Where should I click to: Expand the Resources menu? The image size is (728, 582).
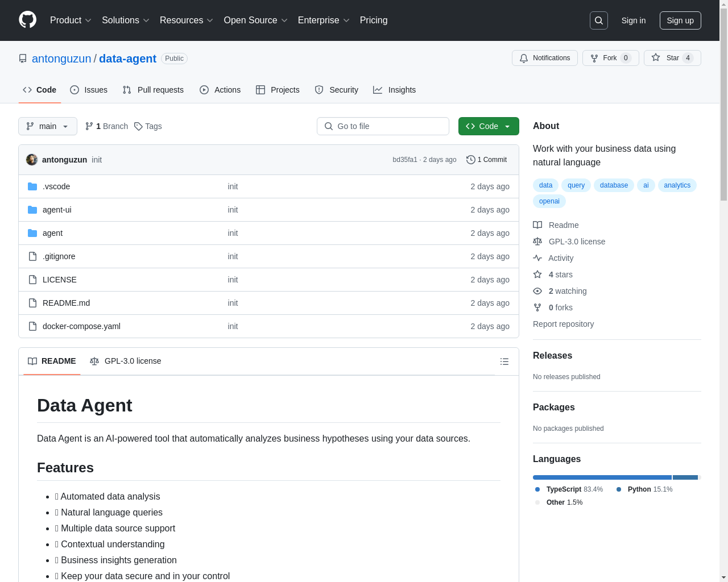[x=187, y=20]
